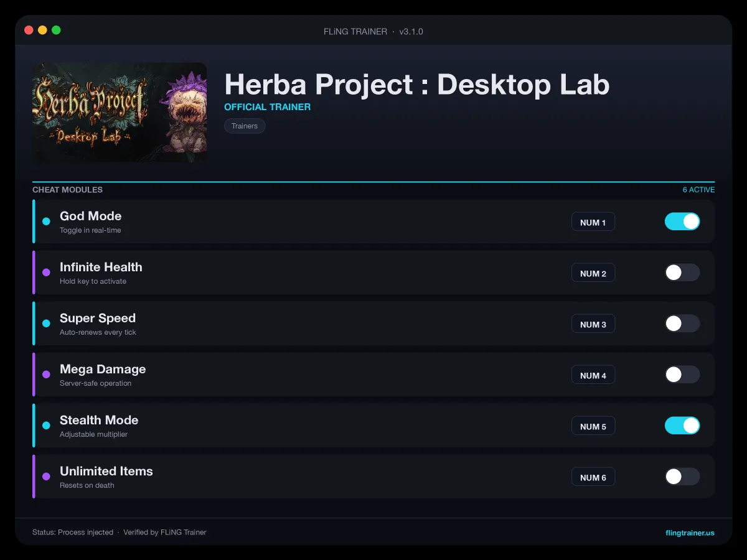Select the Stealth Mode title text

[99, 420]
